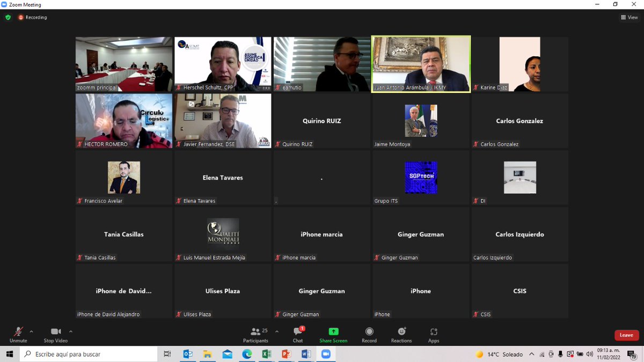Image resolution: width=644 pixels, height=362 pixels.
Task: Stop the video camera
Action: 56,335
